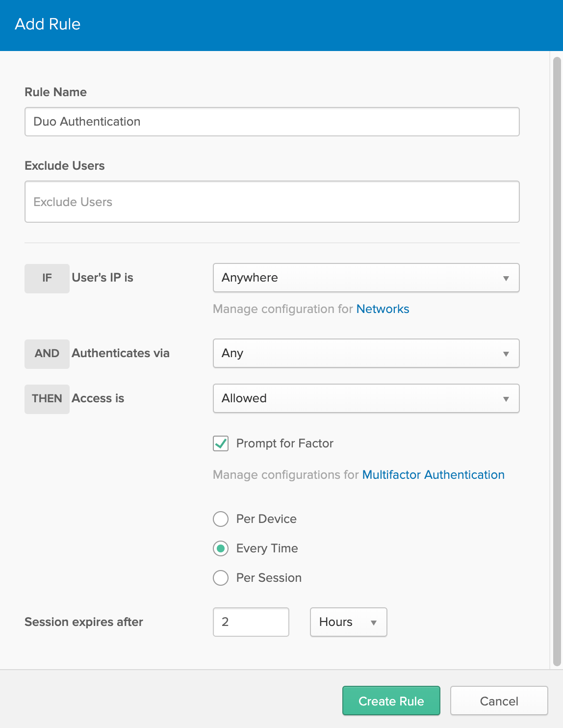Click the chevron icon beside Hours

click(375, 622)
